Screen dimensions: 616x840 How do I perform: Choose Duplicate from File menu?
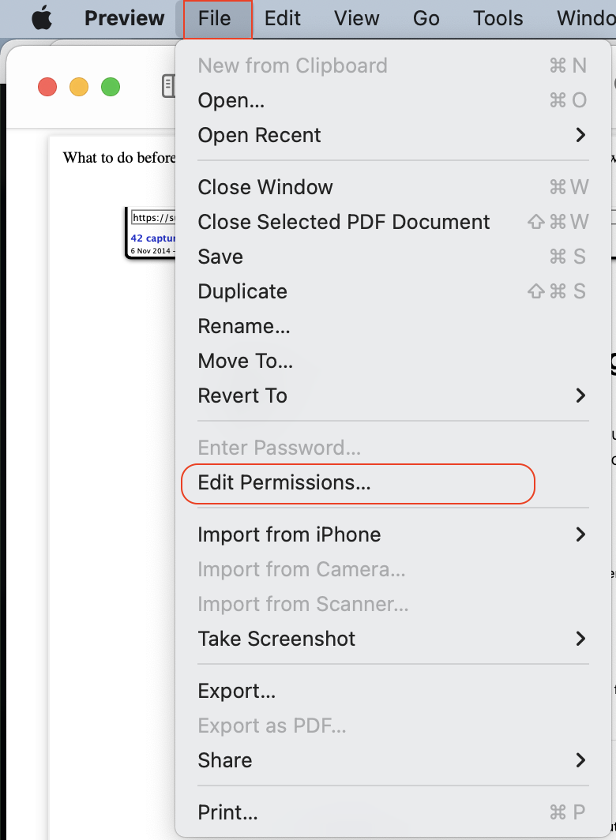tap(242, 291)
